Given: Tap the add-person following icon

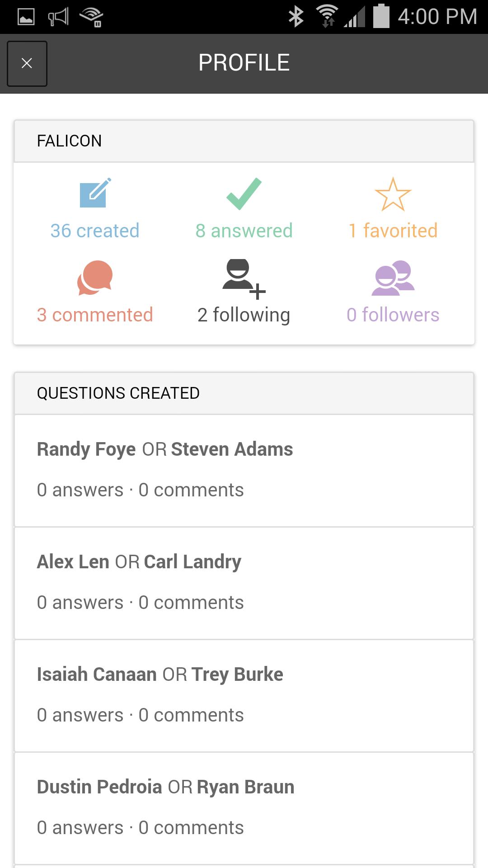Looking at the screenshot, I should [x=244, y=279].
